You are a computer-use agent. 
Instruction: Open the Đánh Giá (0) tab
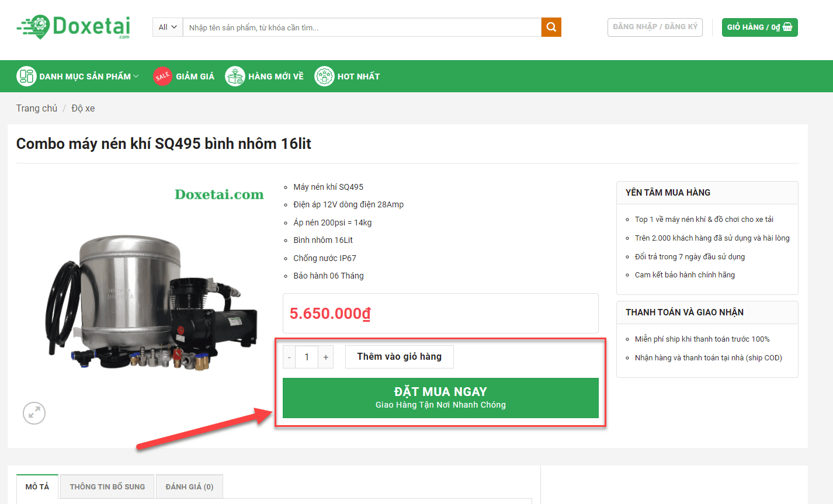pos(189,486)
